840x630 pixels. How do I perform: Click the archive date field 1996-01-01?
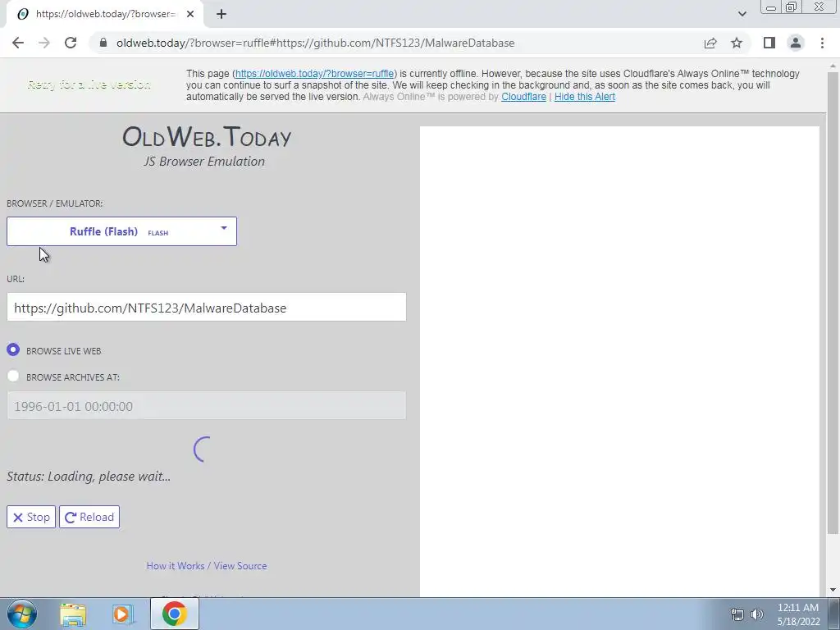point(206,405)
